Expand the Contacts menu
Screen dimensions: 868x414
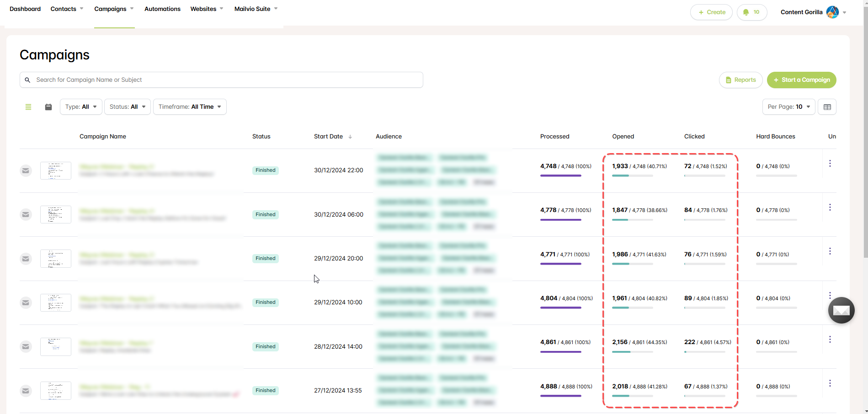pos(67,9)
